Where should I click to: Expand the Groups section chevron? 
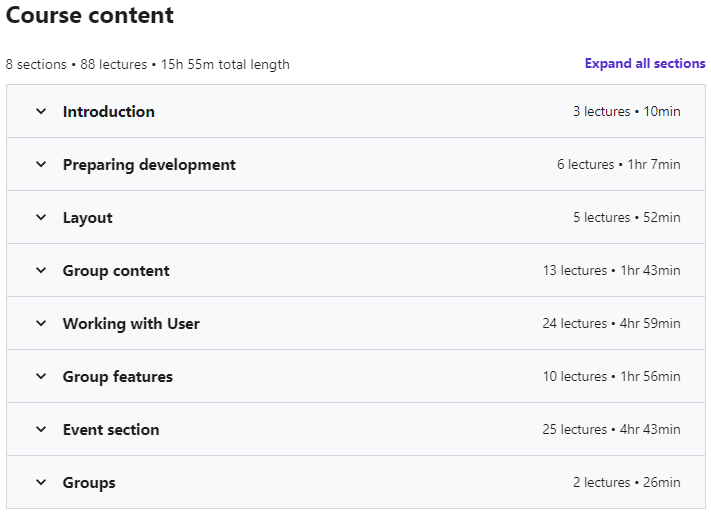(x=41, y=482)
